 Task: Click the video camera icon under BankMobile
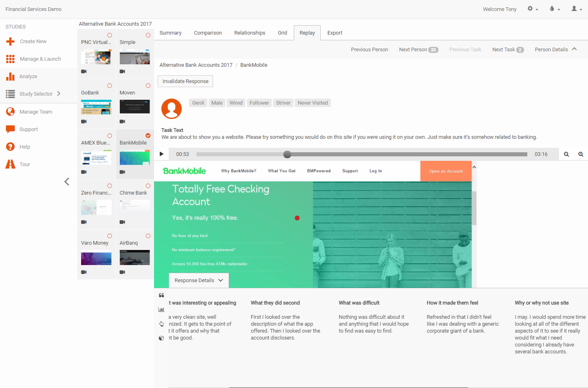pos(122,172)
